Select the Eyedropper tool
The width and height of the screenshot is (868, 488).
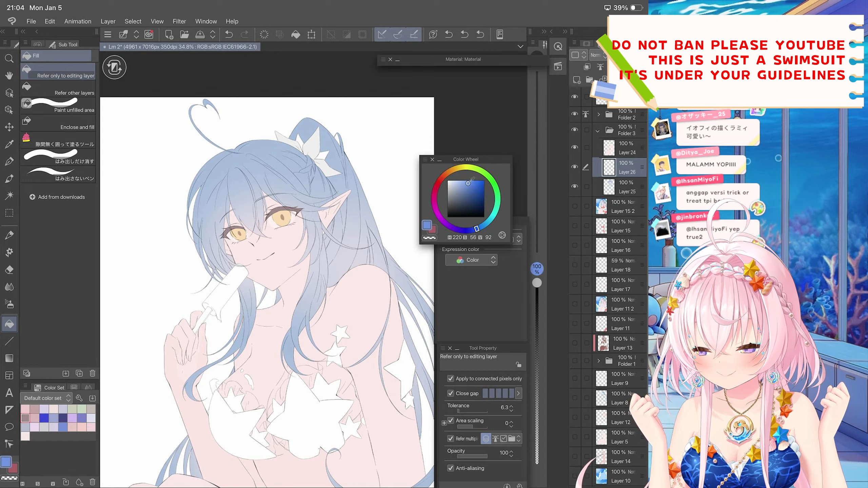point(9,144)
